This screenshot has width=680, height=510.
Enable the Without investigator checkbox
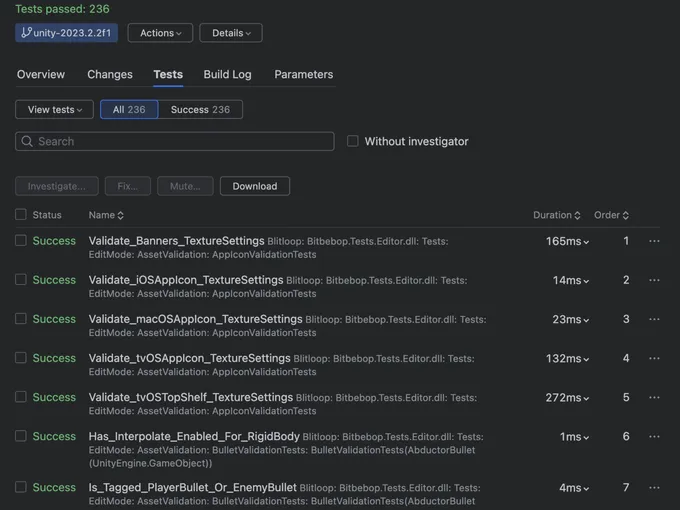click(x=353, y=141)
